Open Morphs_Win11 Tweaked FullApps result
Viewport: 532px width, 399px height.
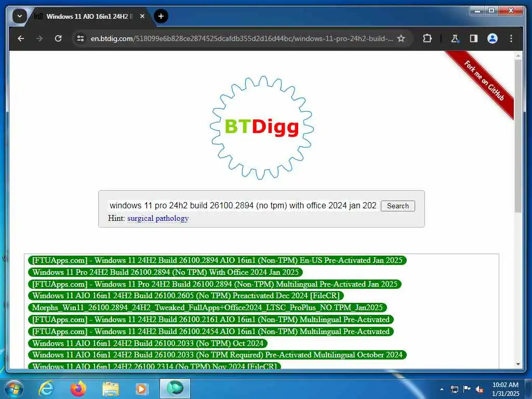[207, 308]
